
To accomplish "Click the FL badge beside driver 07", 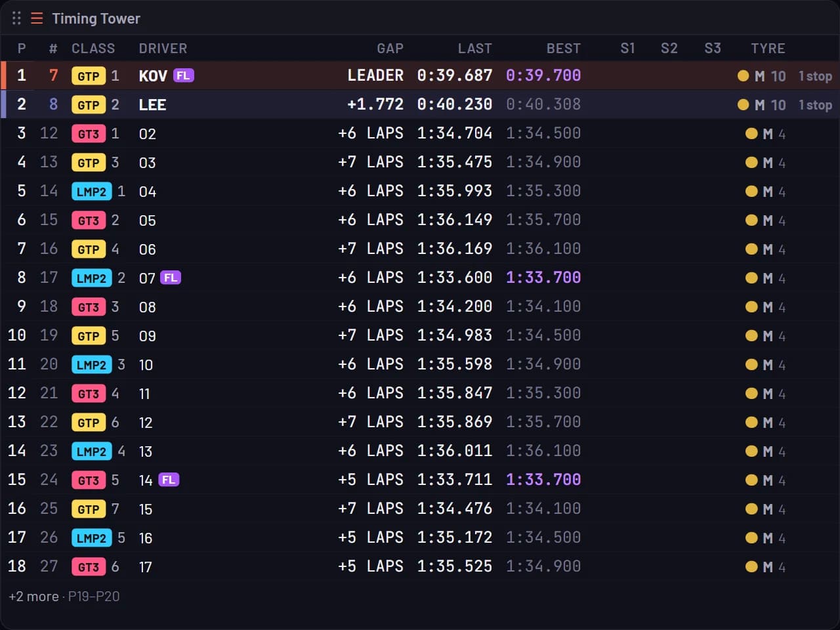I will click(171, 278).
